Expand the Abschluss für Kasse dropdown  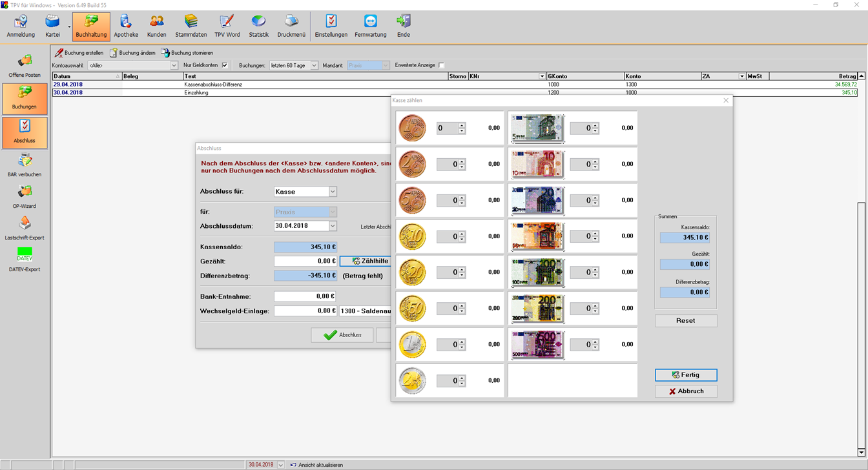[333, 192]
